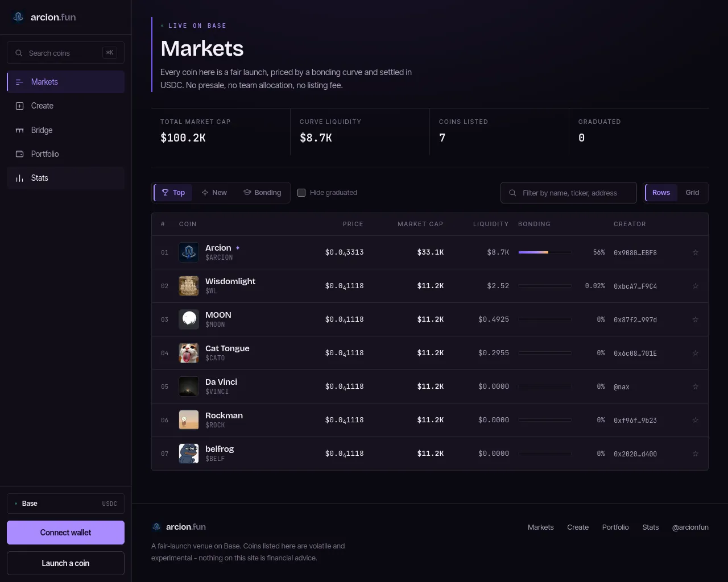Click the Launch a coin button

click(66, 563)
